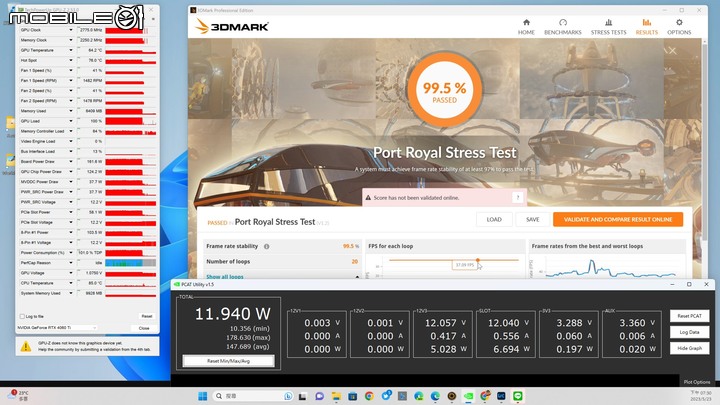Viewport: 720px width, 405px height.
Task: Open Board Power Draw dropdown
Action: coord(71,161)
